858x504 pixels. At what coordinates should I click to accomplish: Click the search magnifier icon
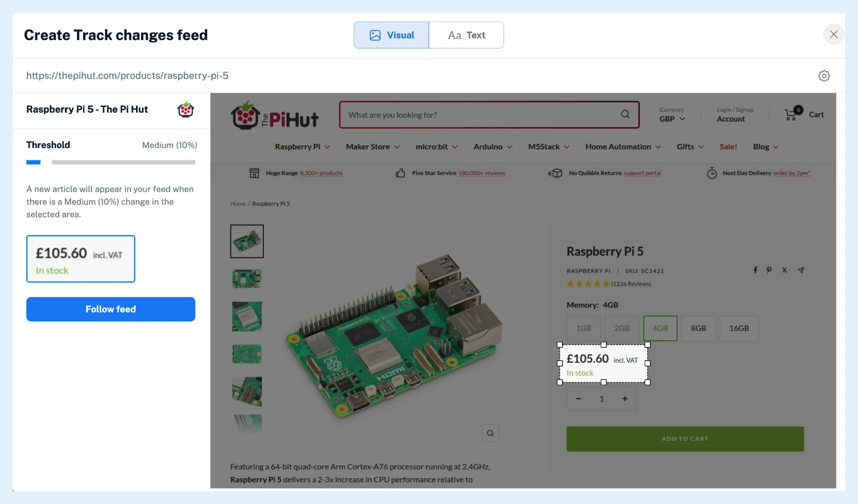coord(625,114)
